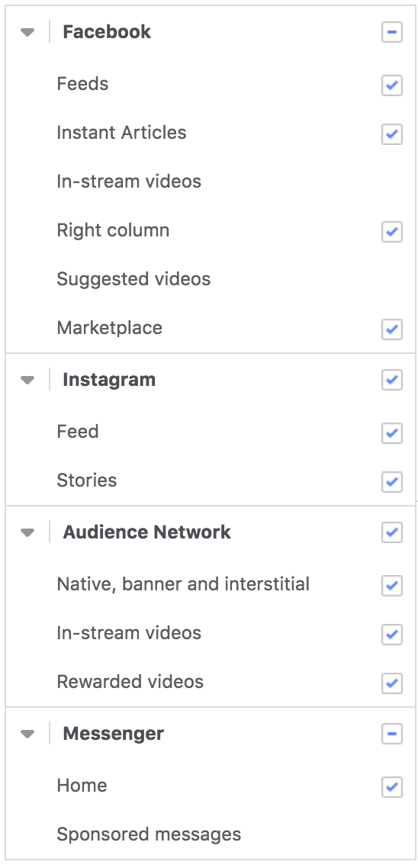
Task: Uncheck Native, banner and interstitial
Action: tap(392, 585)
